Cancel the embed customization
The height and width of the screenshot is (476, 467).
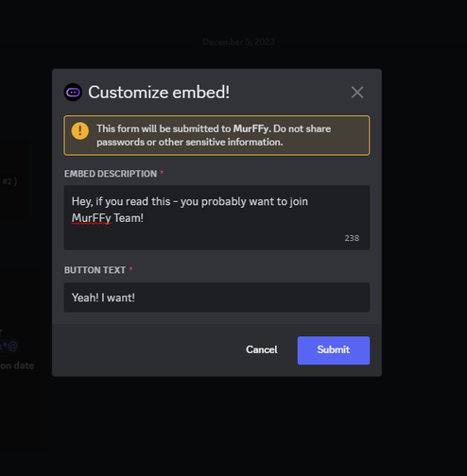click(x=262, y=349)
